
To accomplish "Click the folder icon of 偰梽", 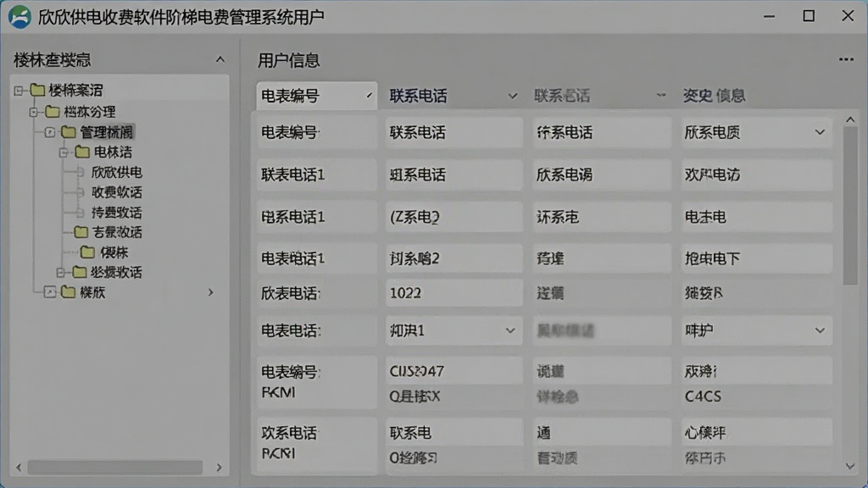I will pyautogui.click(x=87, y=252).
